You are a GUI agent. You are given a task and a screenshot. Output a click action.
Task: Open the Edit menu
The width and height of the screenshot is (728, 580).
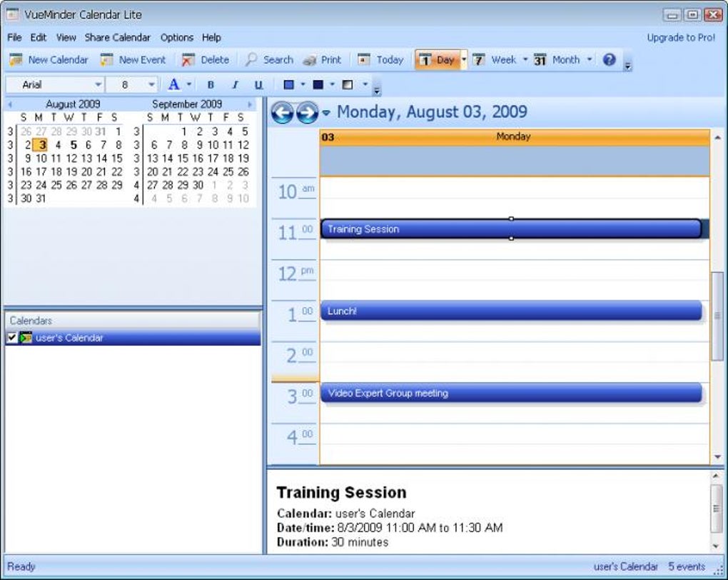point(39,38)
